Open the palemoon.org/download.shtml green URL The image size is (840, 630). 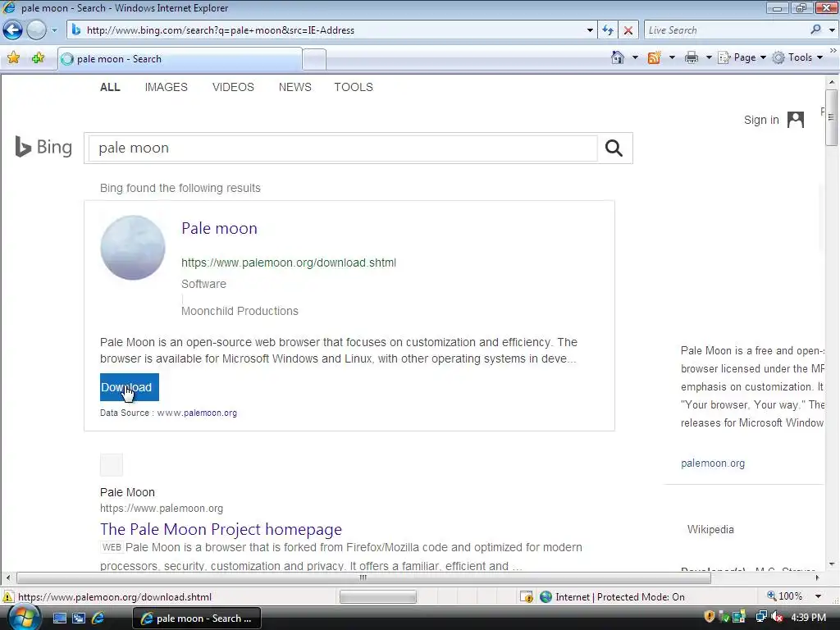tap(289, 262)
